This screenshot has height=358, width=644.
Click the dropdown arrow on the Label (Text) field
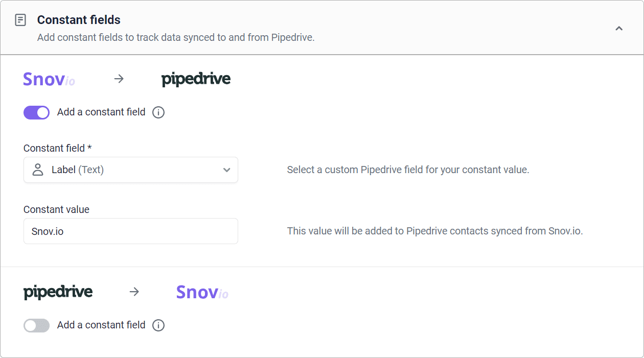[x=226, y=170]
